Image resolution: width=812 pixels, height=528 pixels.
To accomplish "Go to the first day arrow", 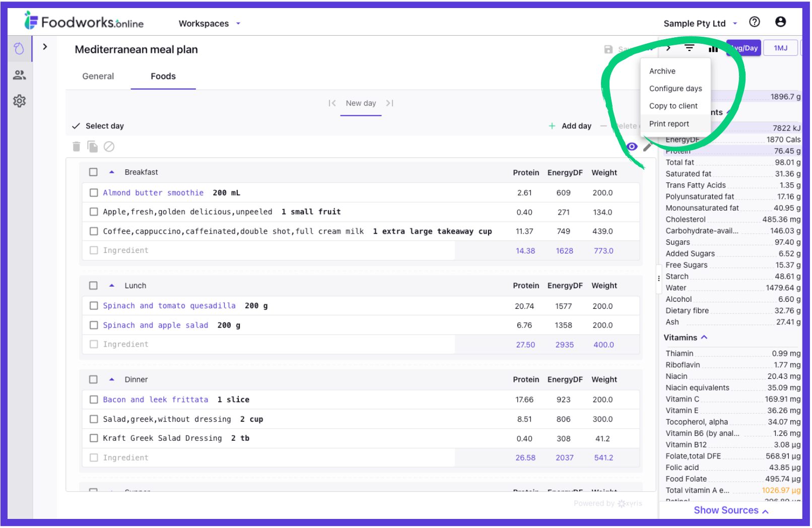I will coord(332,103).
